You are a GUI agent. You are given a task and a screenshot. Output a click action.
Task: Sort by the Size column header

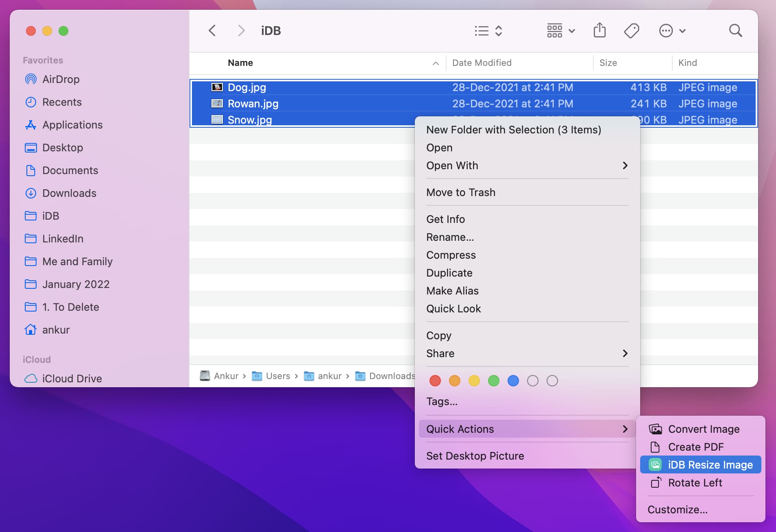(x=608, y=63)
